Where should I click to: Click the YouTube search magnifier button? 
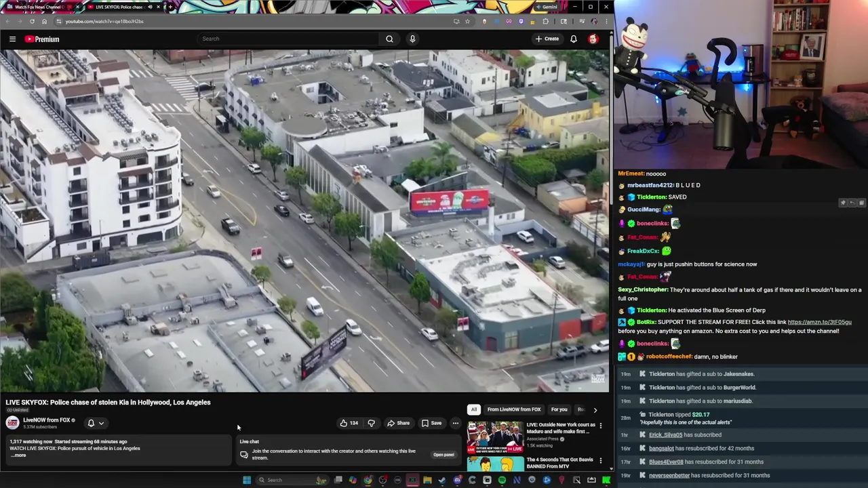pos(389,39)
